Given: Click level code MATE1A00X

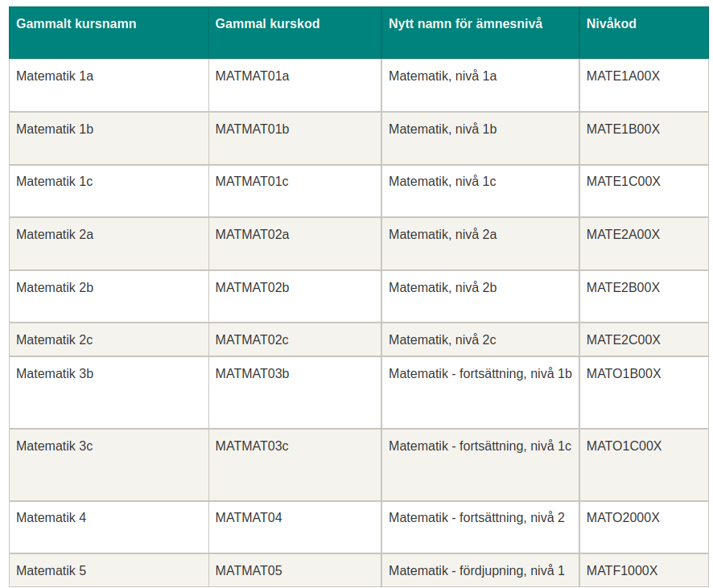Looking at the screenshot, I should (623, 76).
